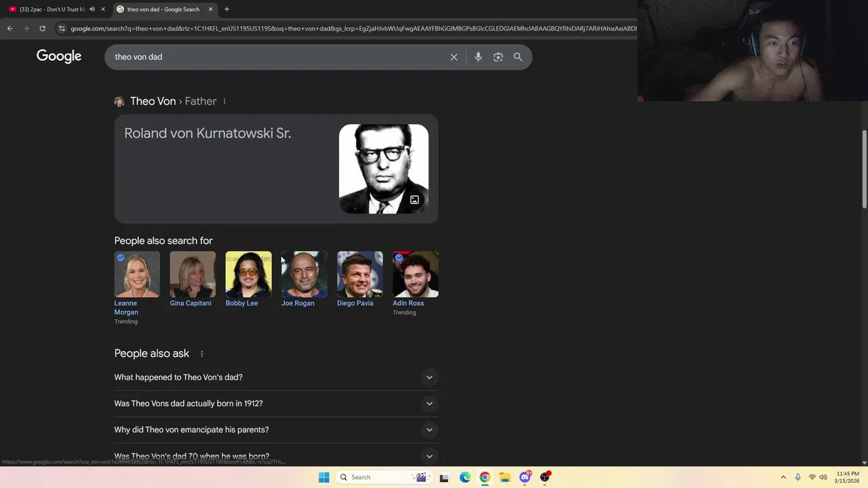Click Leanne Morgan's photo thumbnail
The image size is (868, 488).
coord(137,274)
